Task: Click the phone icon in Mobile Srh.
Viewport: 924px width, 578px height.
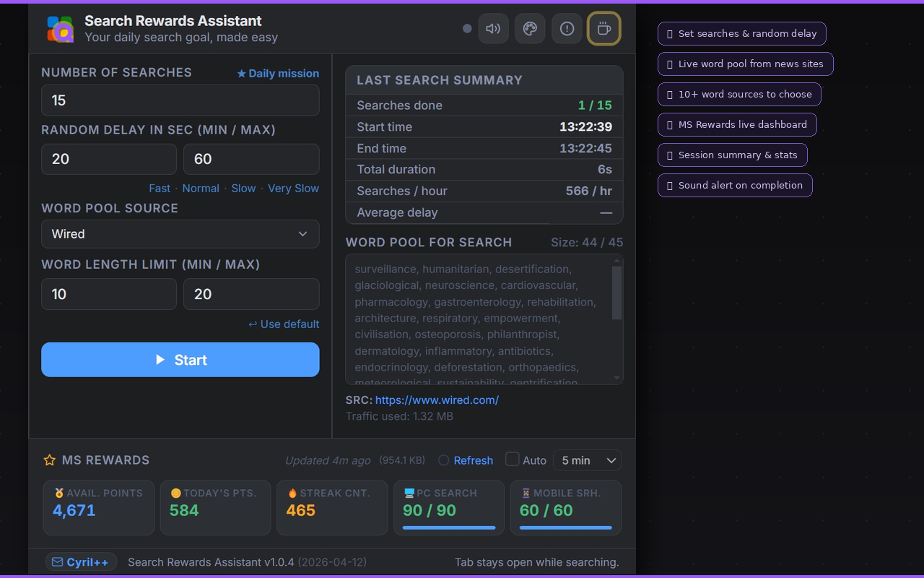Action: click(526, 493)
